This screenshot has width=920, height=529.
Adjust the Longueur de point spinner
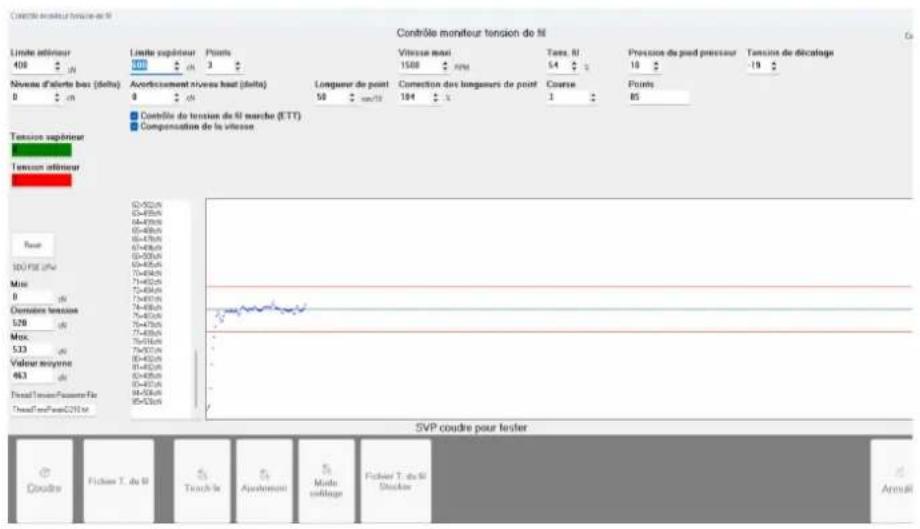coord(352,97)
